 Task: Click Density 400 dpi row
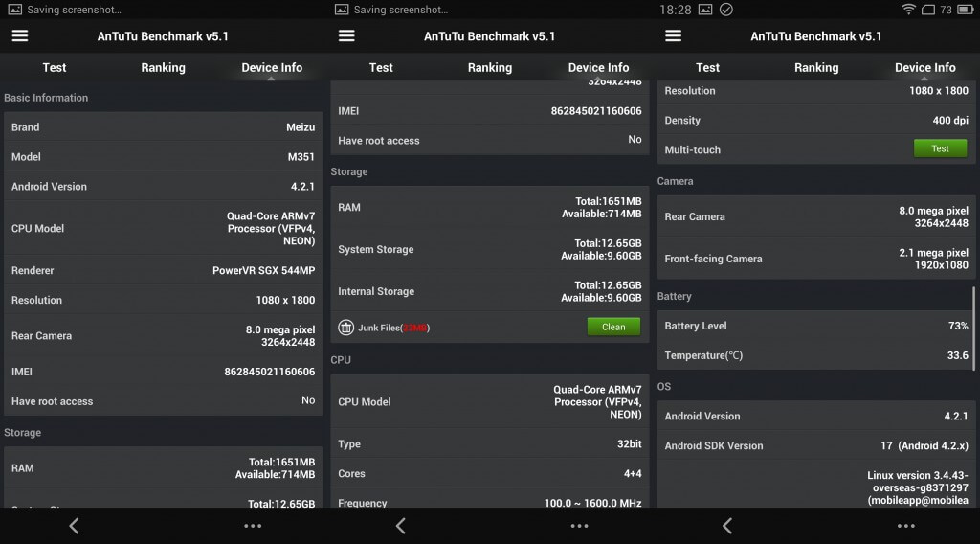click(x=816, y=120)
